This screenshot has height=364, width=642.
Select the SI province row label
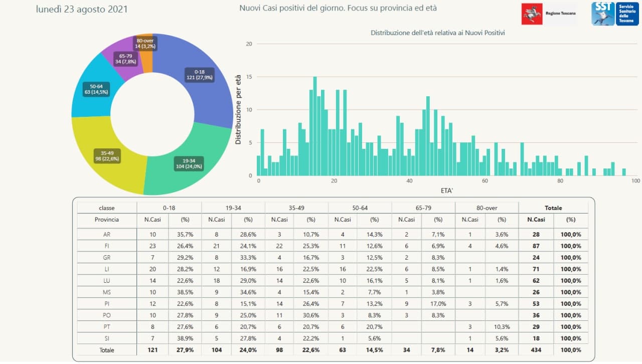tap(106, 338)
